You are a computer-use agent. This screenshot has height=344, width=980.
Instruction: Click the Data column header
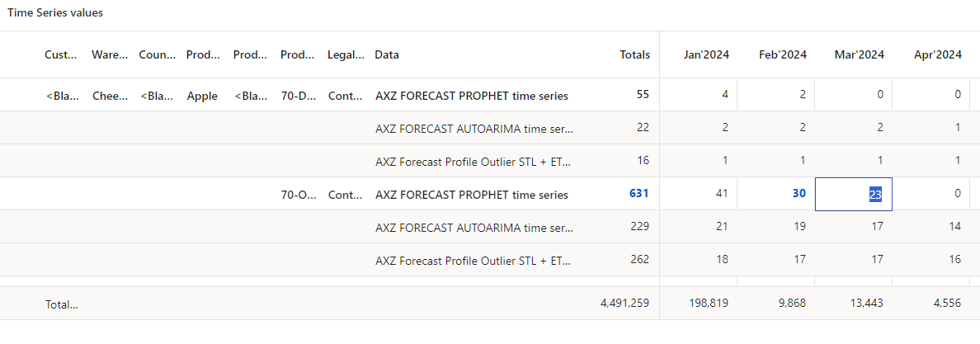(x=387, y=54)
